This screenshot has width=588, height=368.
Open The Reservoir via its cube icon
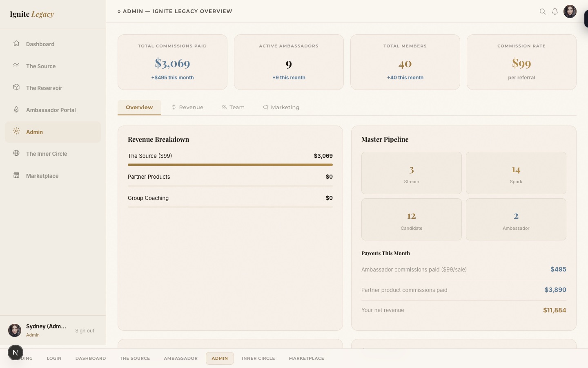tap(16, 88)
